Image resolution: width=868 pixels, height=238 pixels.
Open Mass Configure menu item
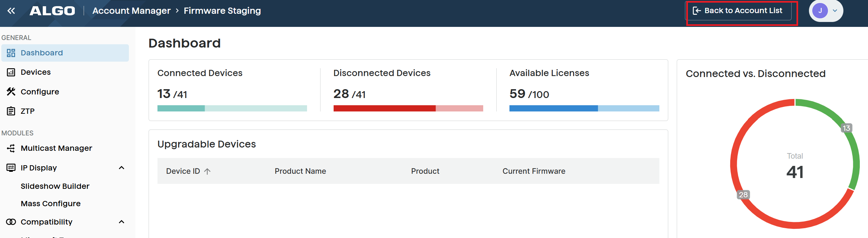click(51, 204)
